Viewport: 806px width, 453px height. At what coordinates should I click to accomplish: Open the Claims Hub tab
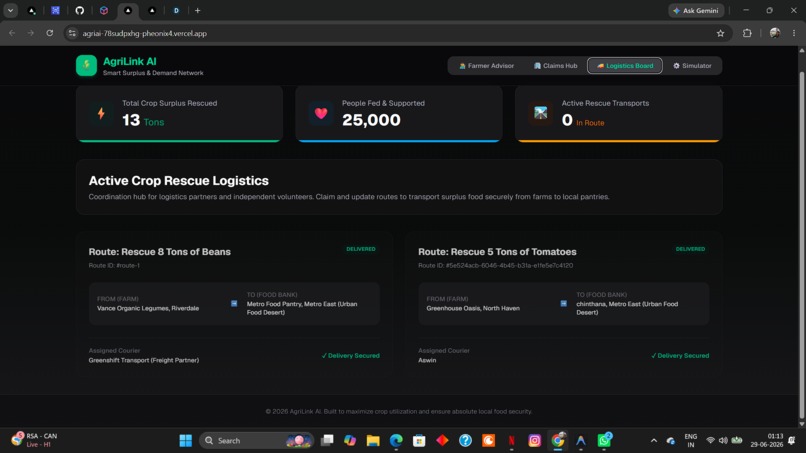click(x=555, y=66)
